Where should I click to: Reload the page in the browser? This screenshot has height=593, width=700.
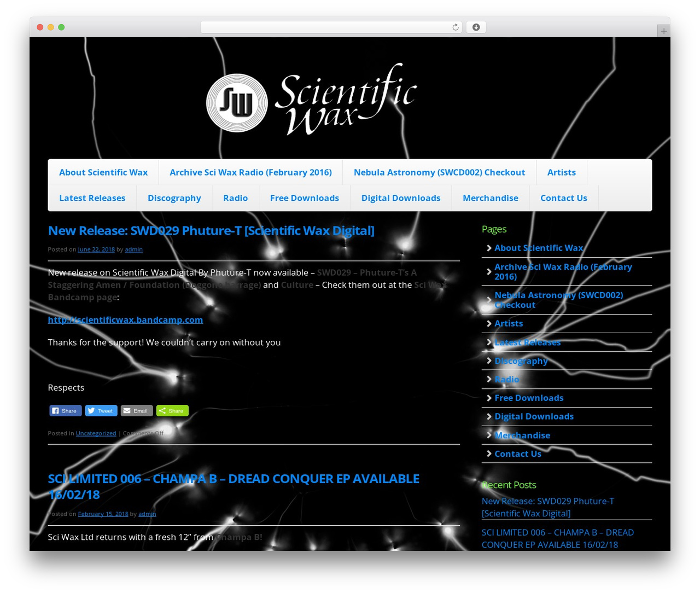point(455,27)
